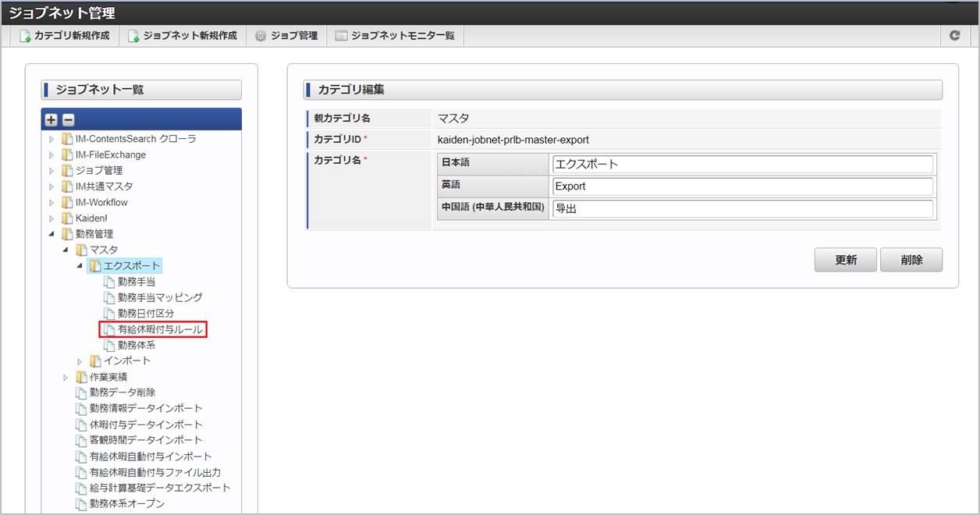Click the refresh icon in the toolbar
Image resolution: width=980 pixels, height=515 pixels.
[954, 36]
